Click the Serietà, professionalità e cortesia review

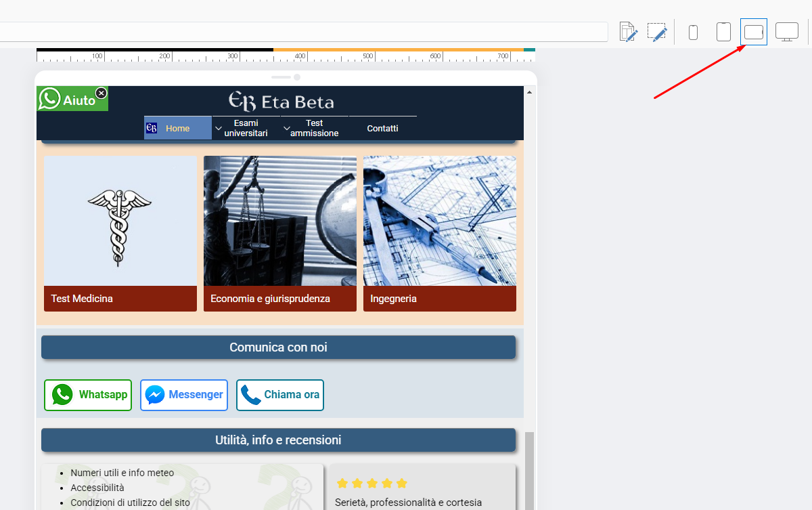point(409,503)
